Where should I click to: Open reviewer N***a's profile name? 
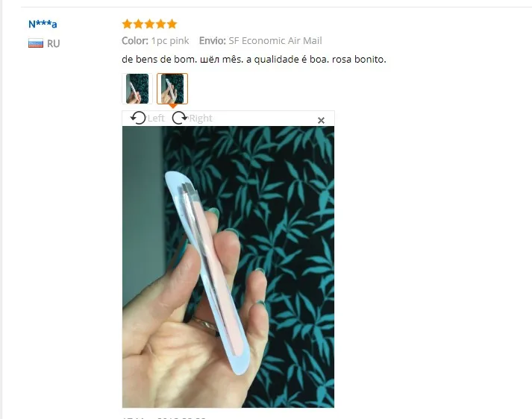pyautogui.click(x=43, y=24)
